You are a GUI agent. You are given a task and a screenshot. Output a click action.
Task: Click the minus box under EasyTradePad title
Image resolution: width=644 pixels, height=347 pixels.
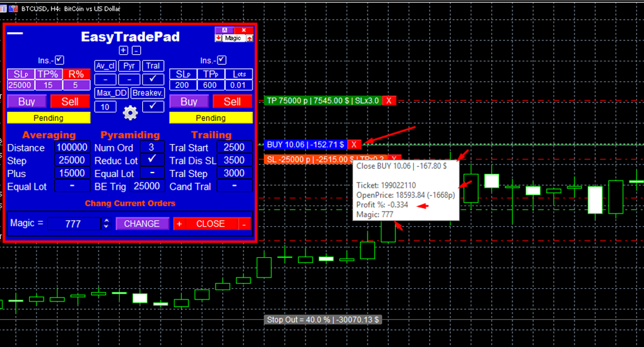point(136,50)
